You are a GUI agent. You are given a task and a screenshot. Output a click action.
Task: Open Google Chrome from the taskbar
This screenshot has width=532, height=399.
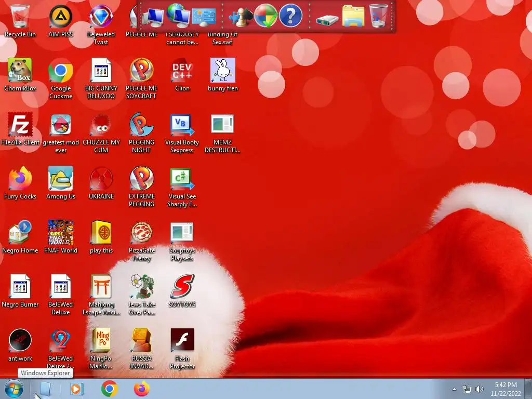pyautogui.click(x=109, y=389)
